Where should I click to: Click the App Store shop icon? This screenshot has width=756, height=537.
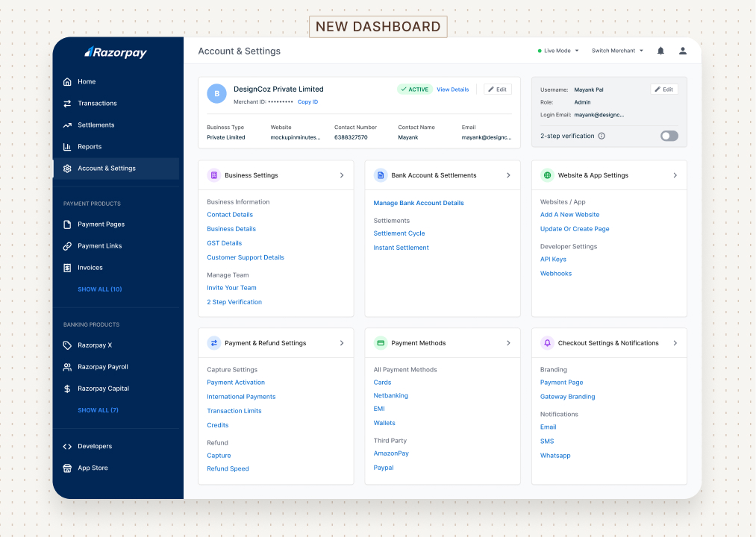click(x=67, y=468)
